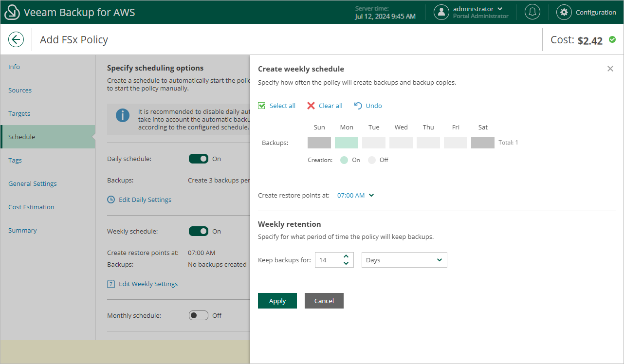Toggle Tuesday backup cell
Image resolution: width=624 pixels, height=364 pixels.
click(374, 143)
